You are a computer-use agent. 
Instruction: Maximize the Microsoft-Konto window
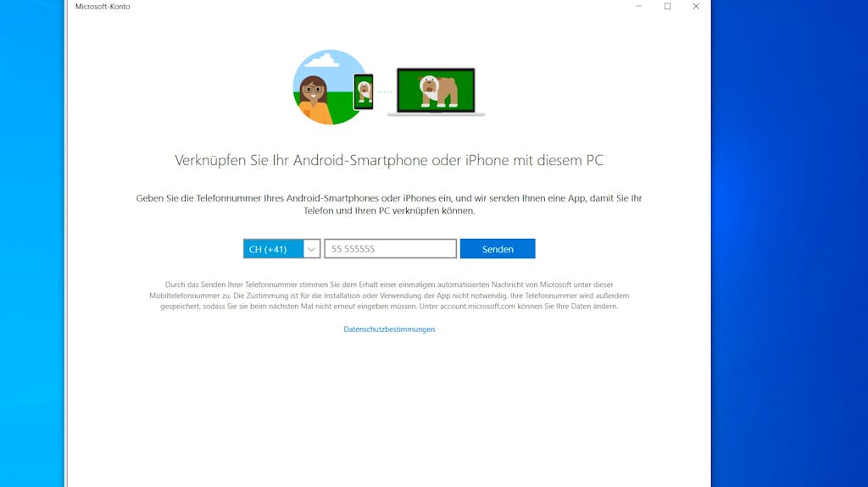[668, 7]
